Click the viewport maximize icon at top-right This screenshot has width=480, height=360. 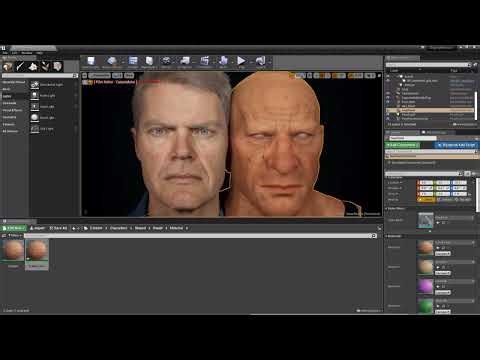(379, 76)
